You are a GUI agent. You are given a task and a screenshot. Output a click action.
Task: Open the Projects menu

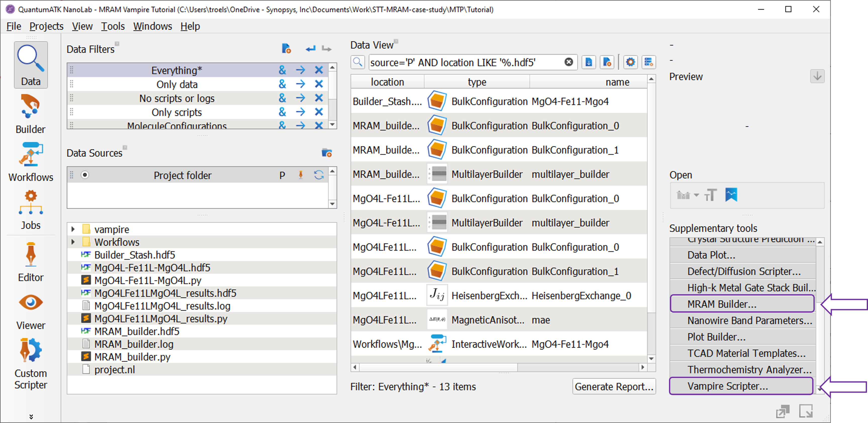46,26
